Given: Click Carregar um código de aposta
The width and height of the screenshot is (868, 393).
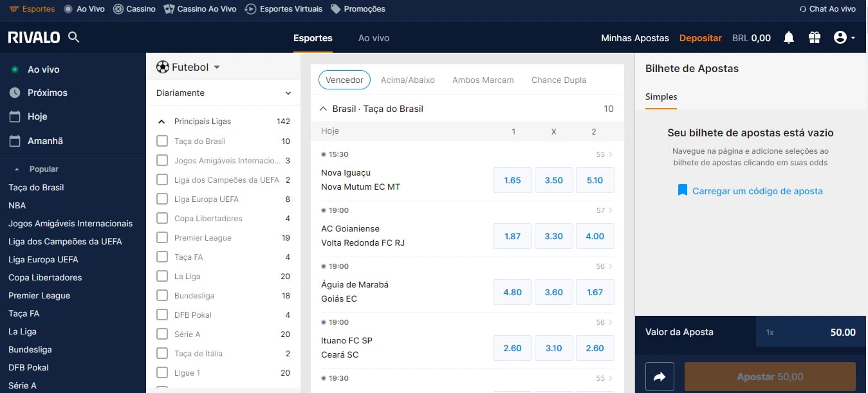Looking at the screenshot, I should point(757,191).
